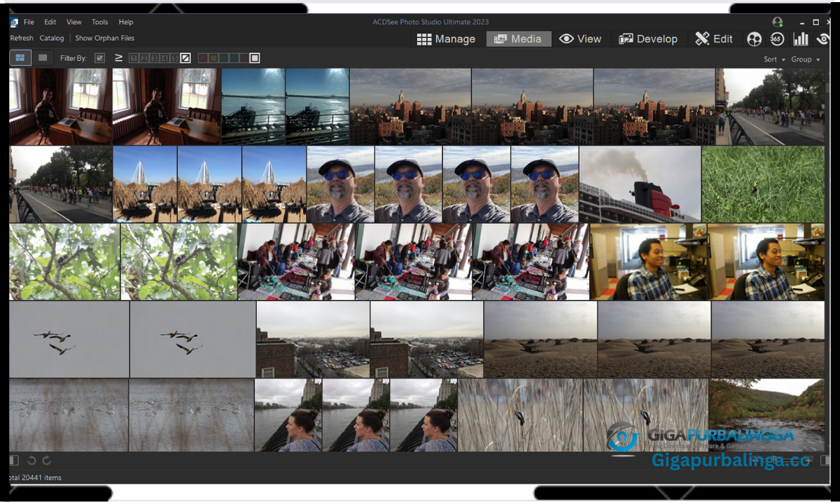840x504 pixels.
Task: Switch to Develop mode
Action: click(x=648, y=39)
